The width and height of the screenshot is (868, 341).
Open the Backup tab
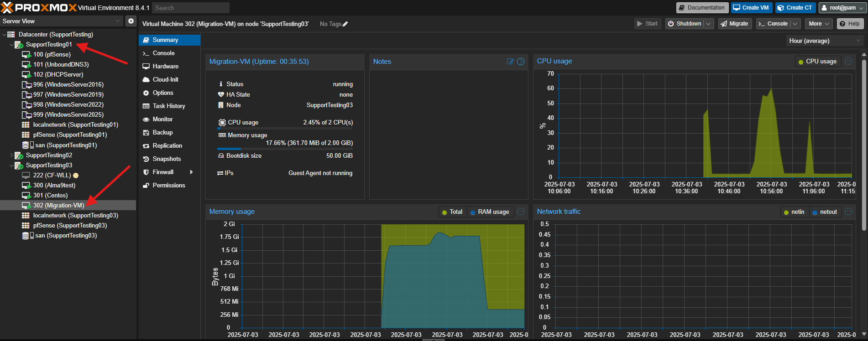click(169, 133)
